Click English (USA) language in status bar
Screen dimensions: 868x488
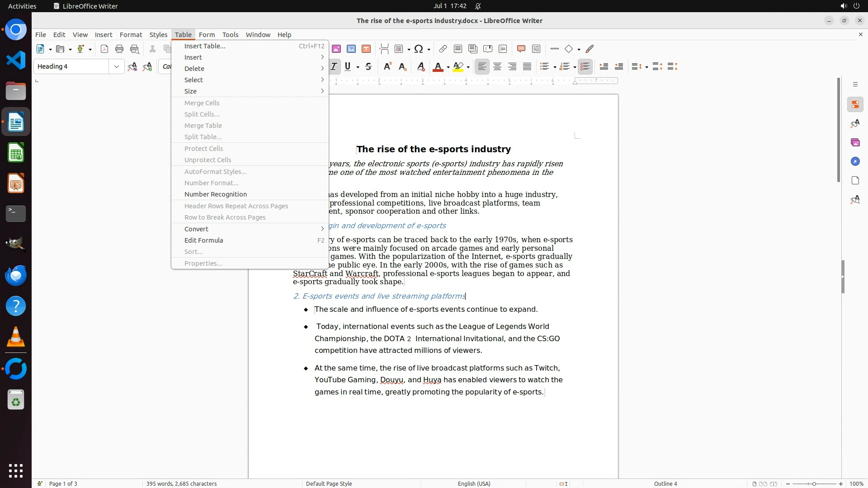pyautogui.click(x=474, y=483)
